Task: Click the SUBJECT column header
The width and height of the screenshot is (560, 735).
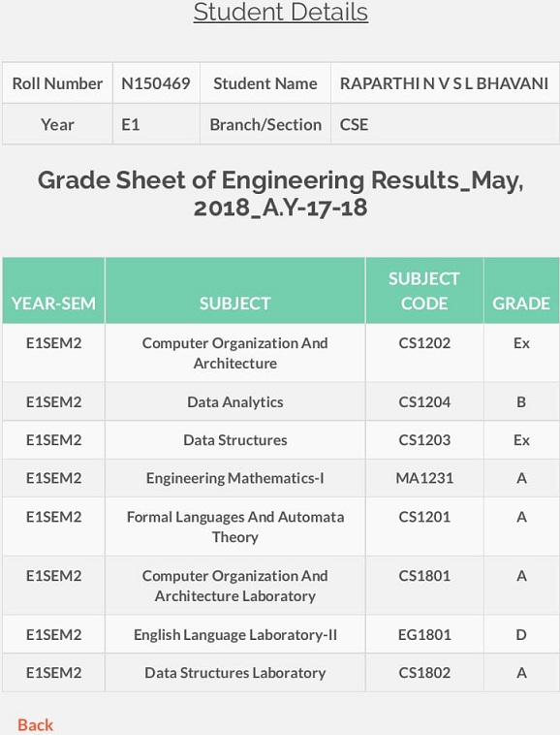Action: pyautogui.click(x=235, y=290)
